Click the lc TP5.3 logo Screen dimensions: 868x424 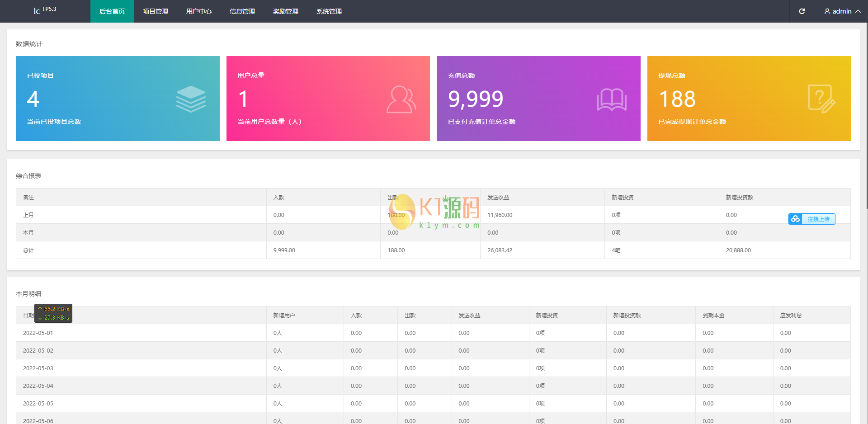coord(45,10)
